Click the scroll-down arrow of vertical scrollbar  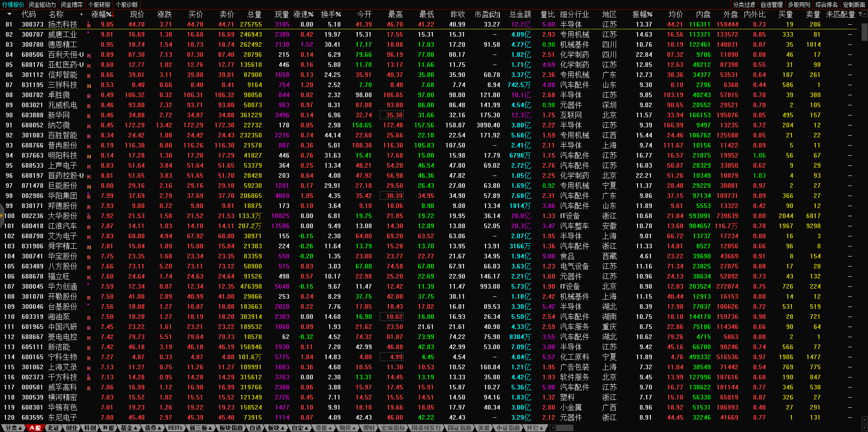point(864,420)
